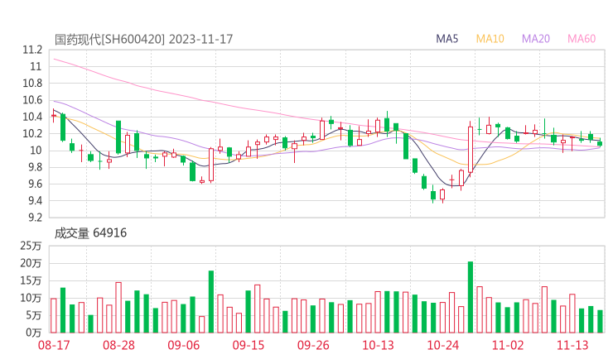Toggle the MA10 legend label

(x=490, y=39)
